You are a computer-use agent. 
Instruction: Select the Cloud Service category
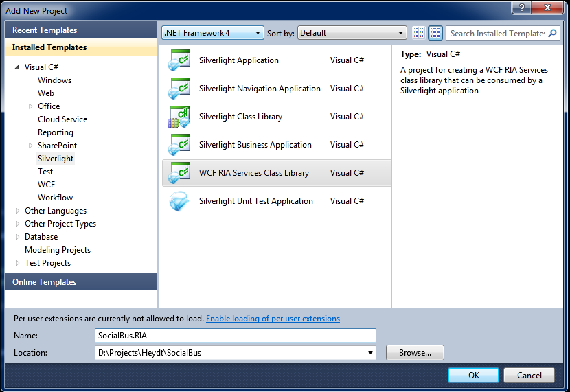point(62,119)
